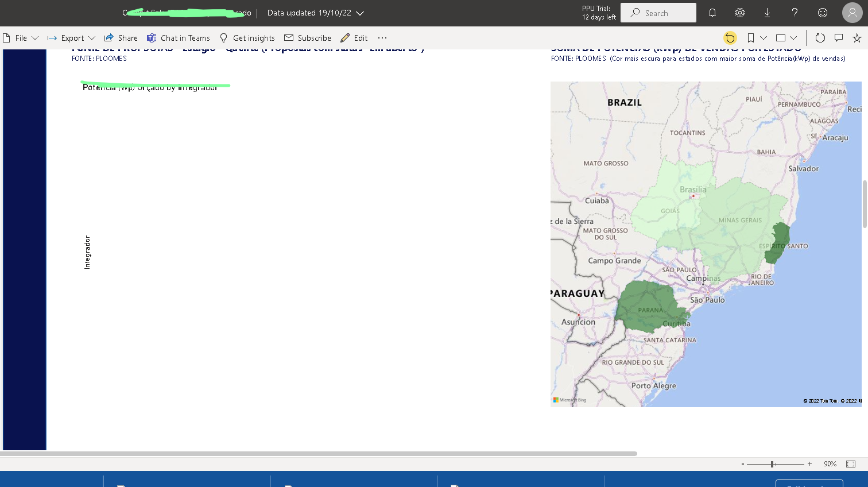Click the Search box
This screenshot has width=868, height=487.
658,13
